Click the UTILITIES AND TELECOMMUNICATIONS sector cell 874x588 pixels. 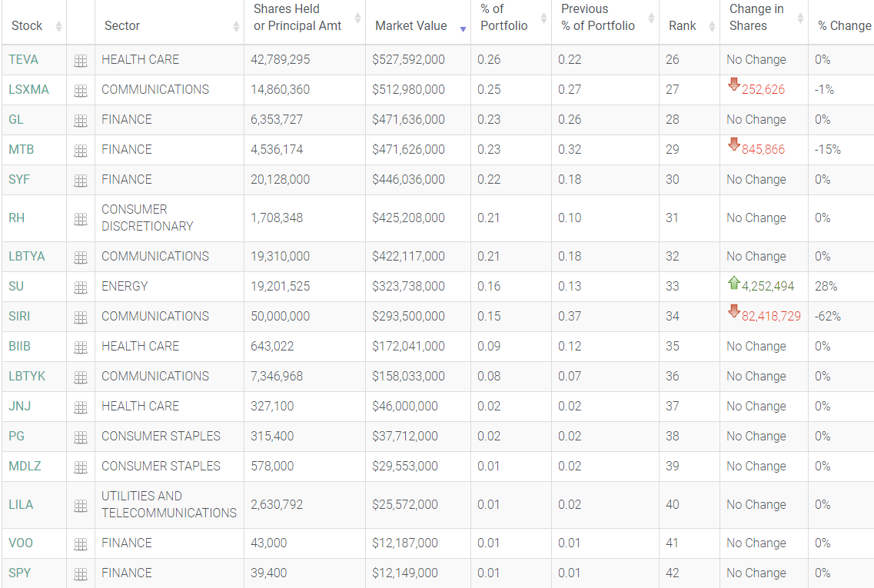[x=169, y=505]
